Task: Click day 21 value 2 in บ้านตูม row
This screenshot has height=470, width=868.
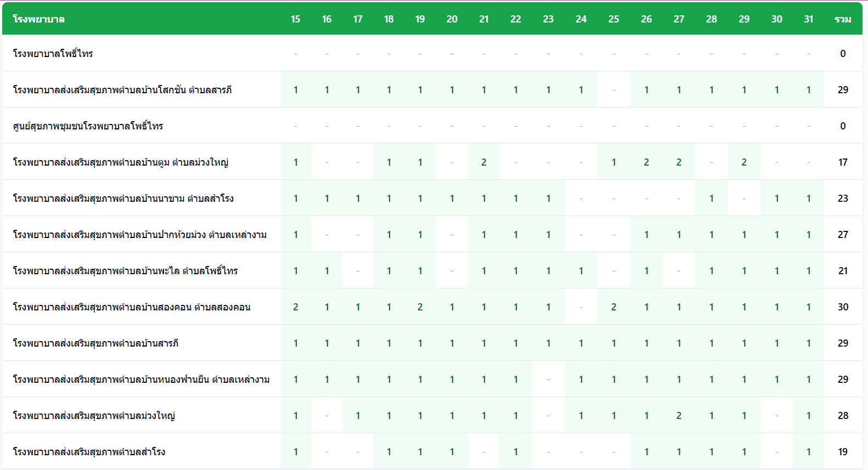Action: [x=483, y=162]
